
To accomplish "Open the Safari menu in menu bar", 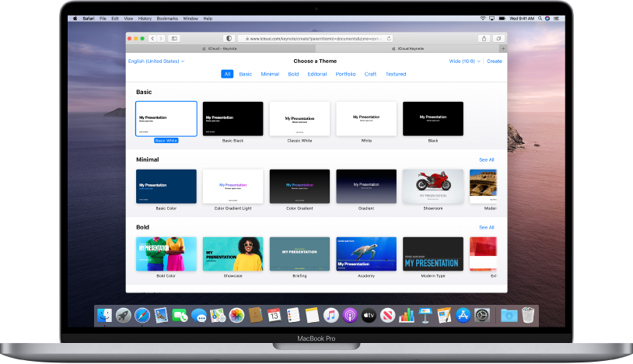I will point(89,18).
